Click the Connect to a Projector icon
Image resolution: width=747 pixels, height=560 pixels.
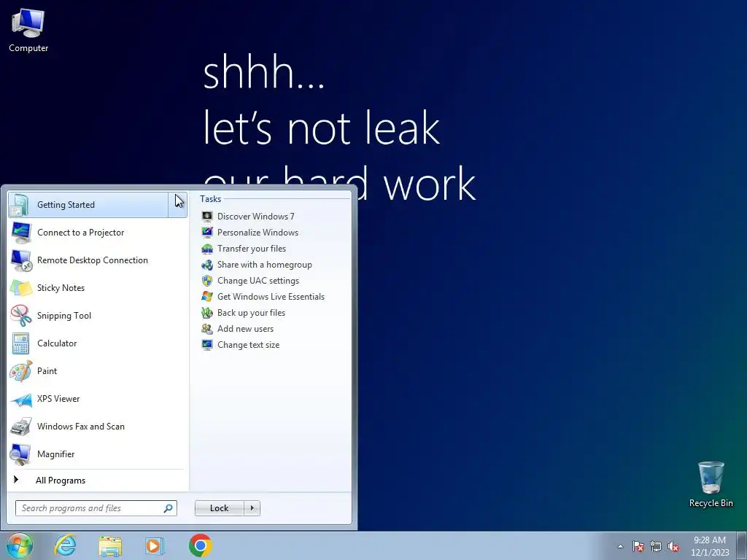click(20, 233)
